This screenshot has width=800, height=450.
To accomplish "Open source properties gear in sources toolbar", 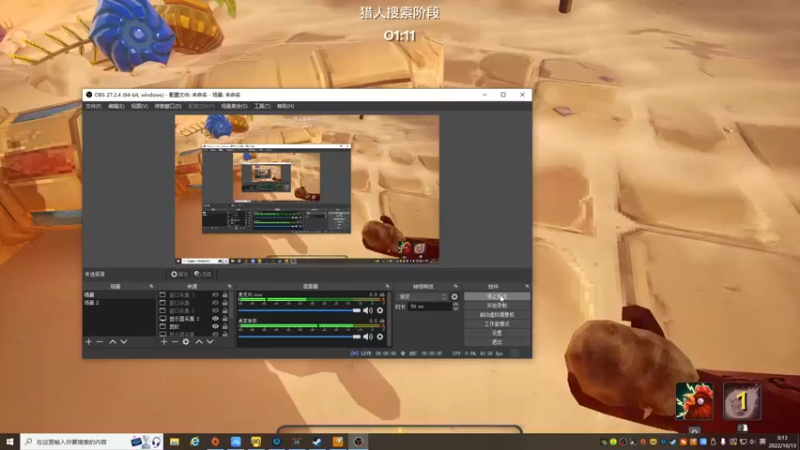I will click(x=186, y=341).
